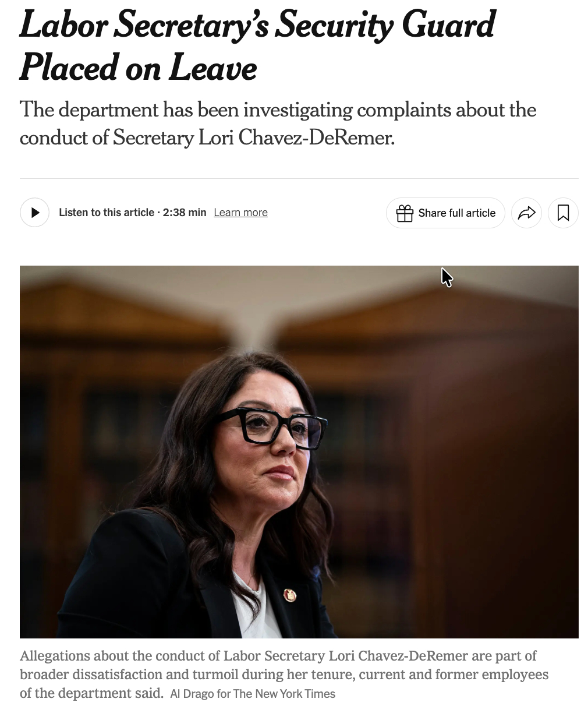Click Lori Chavez-DeRemer's name in the subheadline
Screen dimensions: 588x713
pos(296,137)
